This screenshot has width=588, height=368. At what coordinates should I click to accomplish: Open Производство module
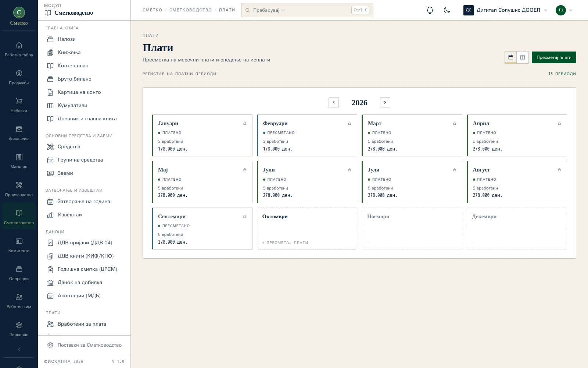pyautogui.click(x=19, y=190)
